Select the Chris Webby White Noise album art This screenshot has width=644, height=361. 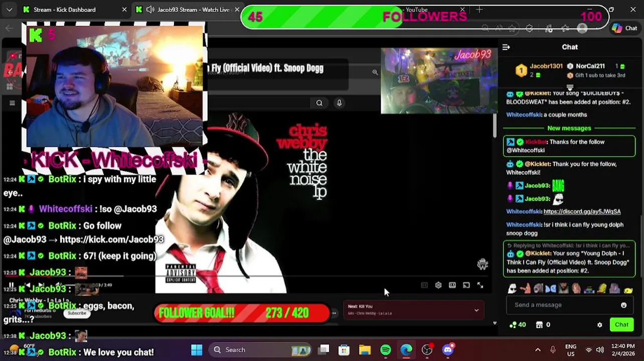click(241, 203)
